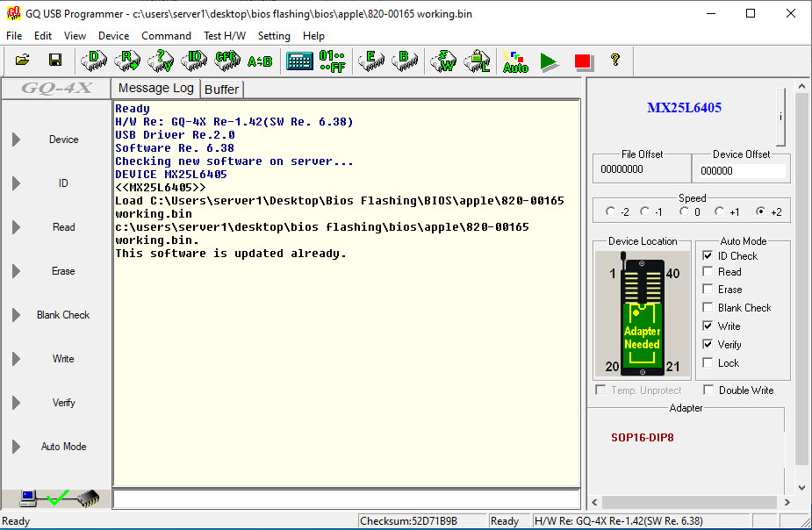Click the A=B compare toolbar icon
812x530 pixels.
pos(260,61)
